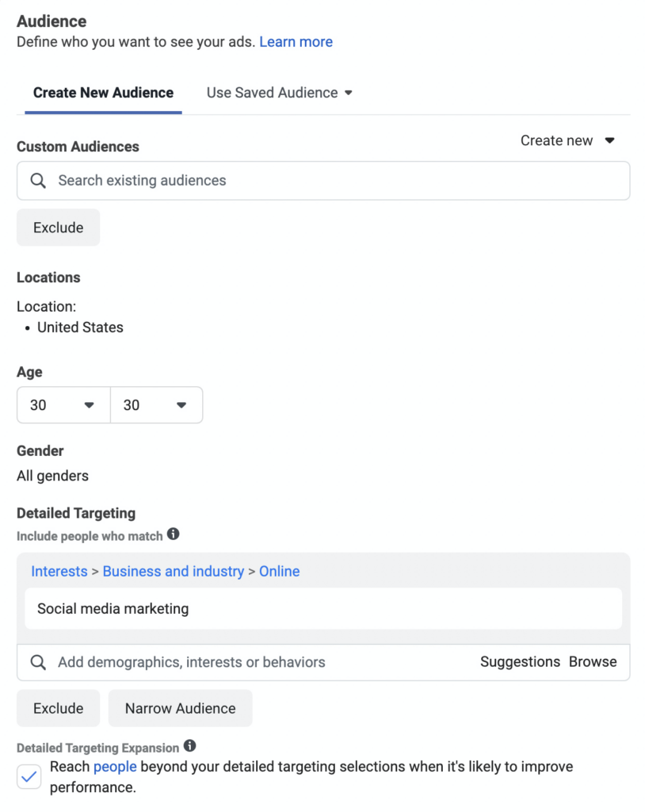Open the Browse option for detailed targeting
This screenshot has height=812, width=645.
click(593, 661)
